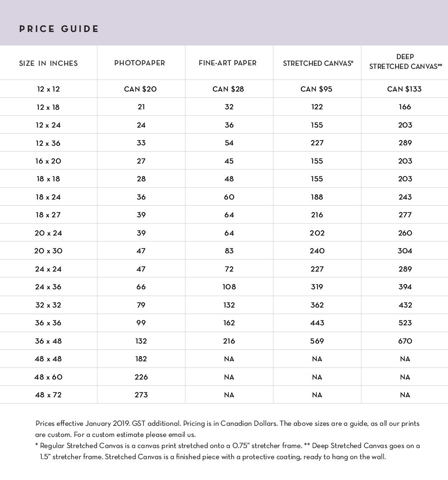Click photopaper price 182 for 48 x 48
Image resolution: width=448 pixels, height=480 pixels.
pos(141,359)
